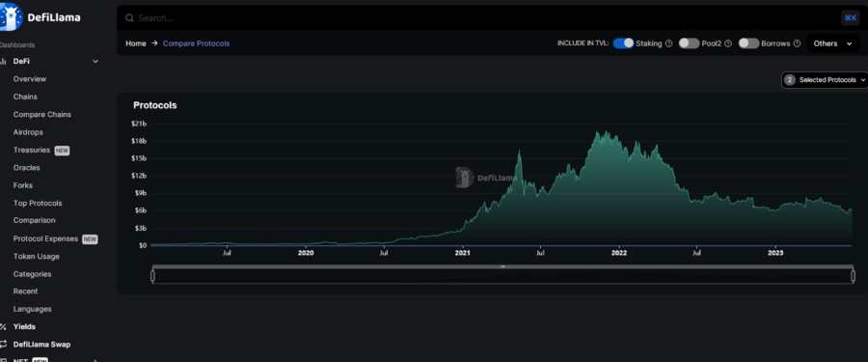The height and width of the screenshot is (362, 868).
Task: Click the DefiLlama Swap arrows icon
Action: (3, 345)
